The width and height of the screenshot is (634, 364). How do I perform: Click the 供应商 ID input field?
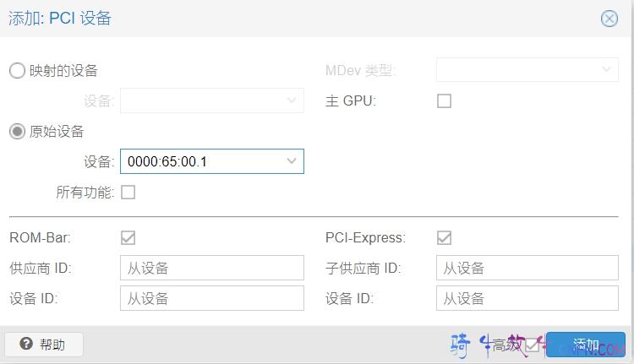[x=211, y=269]
